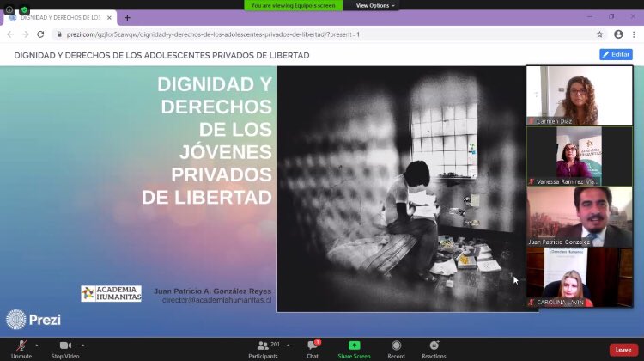The image size is (644, 361).
Task: Expand the video options arrow beside Stop Video
Action: point(82,346)
